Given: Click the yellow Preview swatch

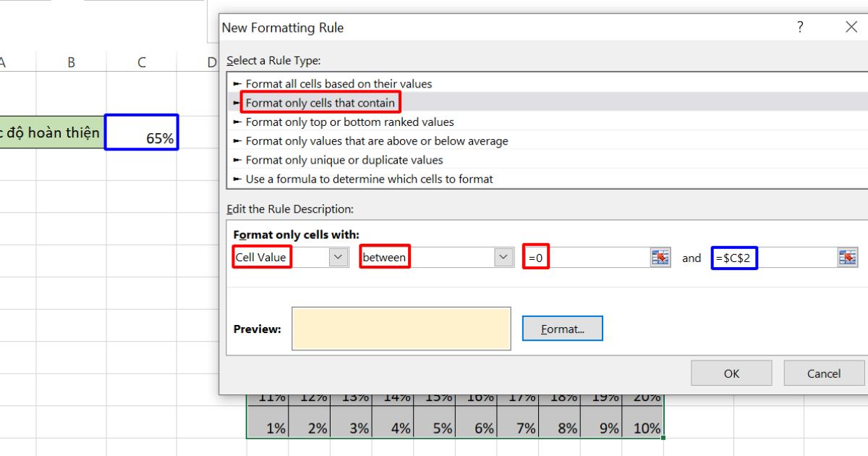Looking at the screenshot, I should pyautogui.click(x=401, y=328).
